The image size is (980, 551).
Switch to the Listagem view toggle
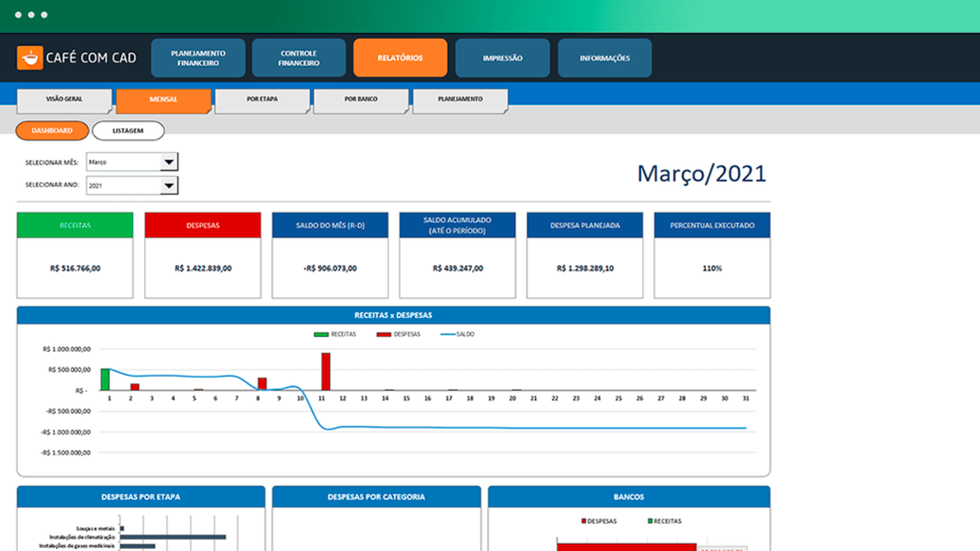tap(128, 131)
